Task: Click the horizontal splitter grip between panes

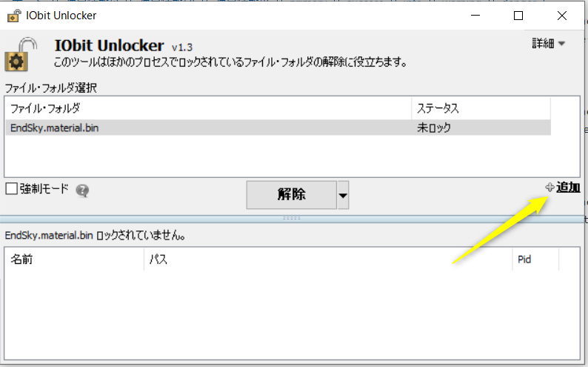Action: pos(291,219)
